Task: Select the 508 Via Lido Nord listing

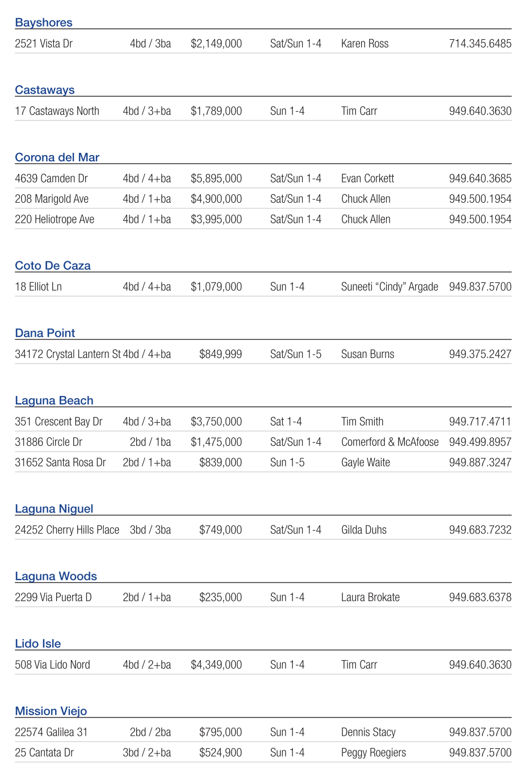Action: click(x=52, y=665)
